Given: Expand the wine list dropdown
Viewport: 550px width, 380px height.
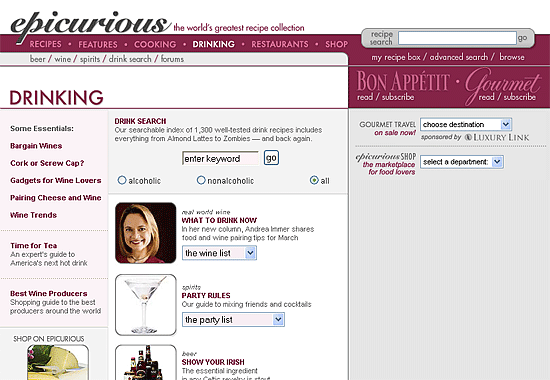Looking at the screenshot, I should pos(219,253).
